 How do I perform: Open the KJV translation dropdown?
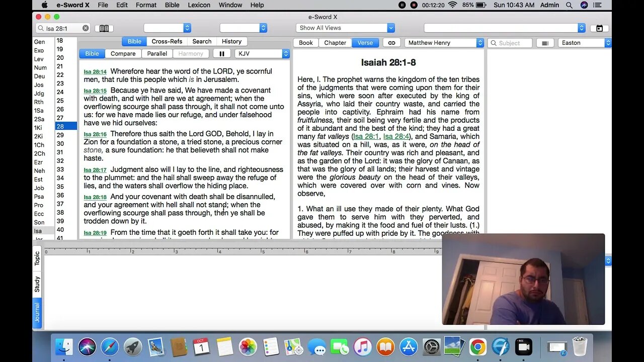pos(262,53)
